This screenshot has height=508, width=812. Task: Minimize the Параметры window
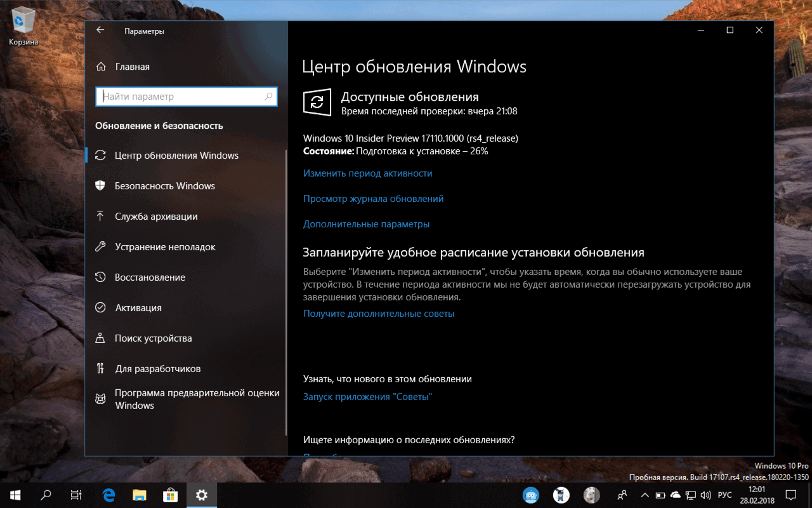(701, 30)
